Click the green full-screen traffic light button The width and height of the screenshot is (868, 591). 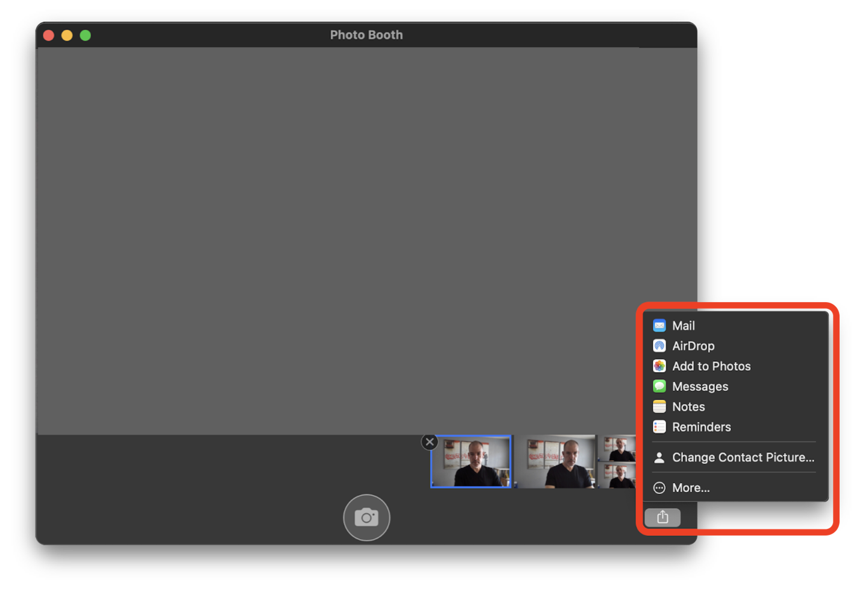pos(86,35)
